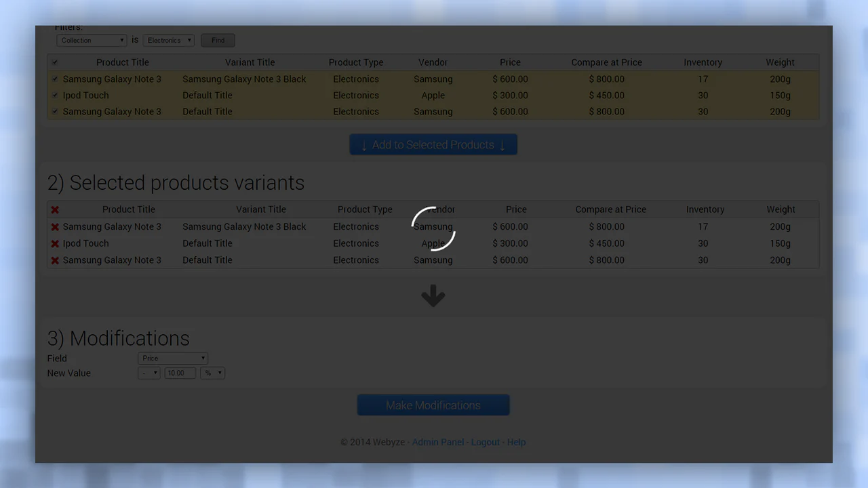Click Add to Selected Products button
868x488 pixels.
click(x=433, y=145)
